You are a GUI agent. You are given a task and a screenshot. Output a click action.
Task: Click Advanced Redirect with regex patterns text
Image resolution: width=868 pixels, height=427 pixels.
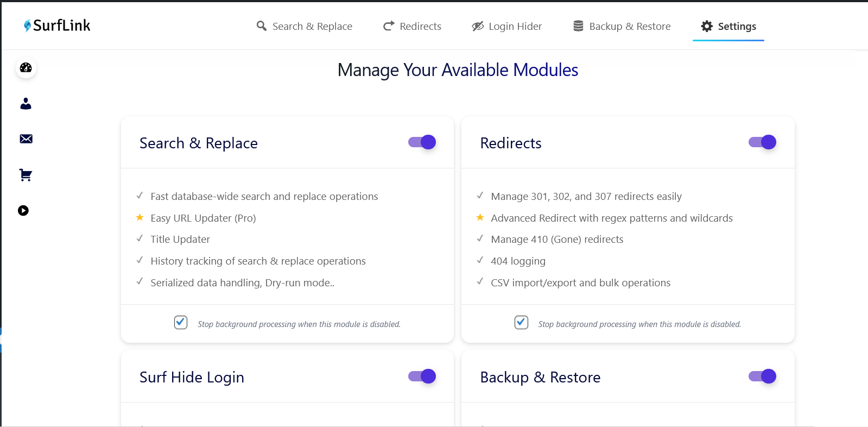(611, 218)
